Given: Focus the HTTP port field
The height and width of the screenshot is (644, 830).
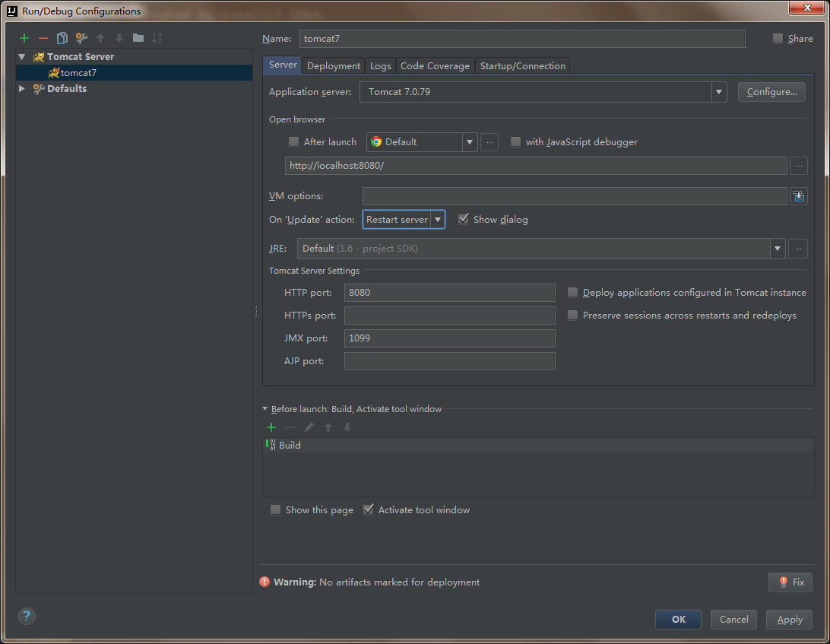Looking at the screenshot, I should 449,292.
